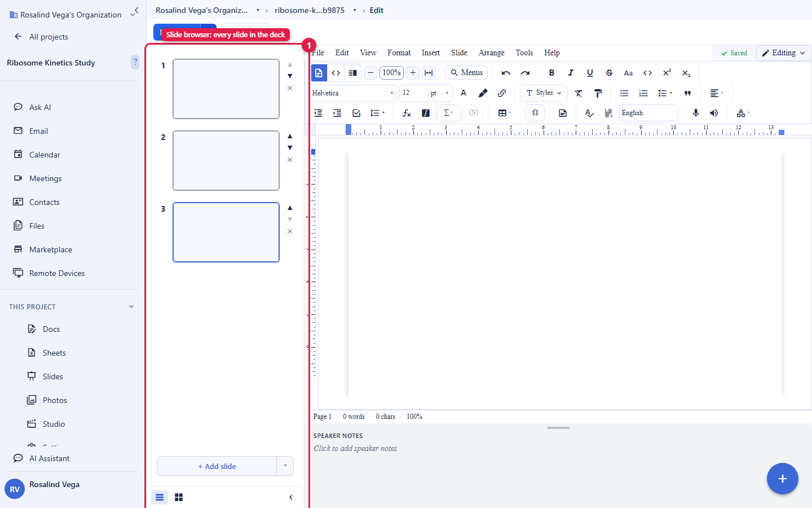Insert special character Omega
Image resolution: width=812 pixels, height=508 pixels.
pos(535,113)
